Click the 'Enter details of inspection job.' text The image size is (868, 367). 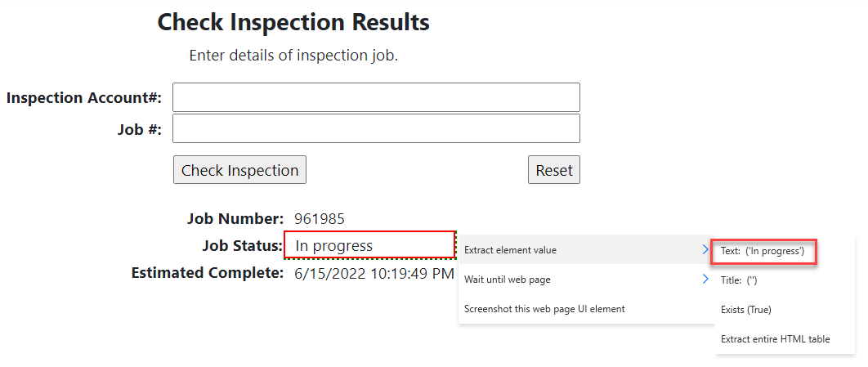coord(293,56)
